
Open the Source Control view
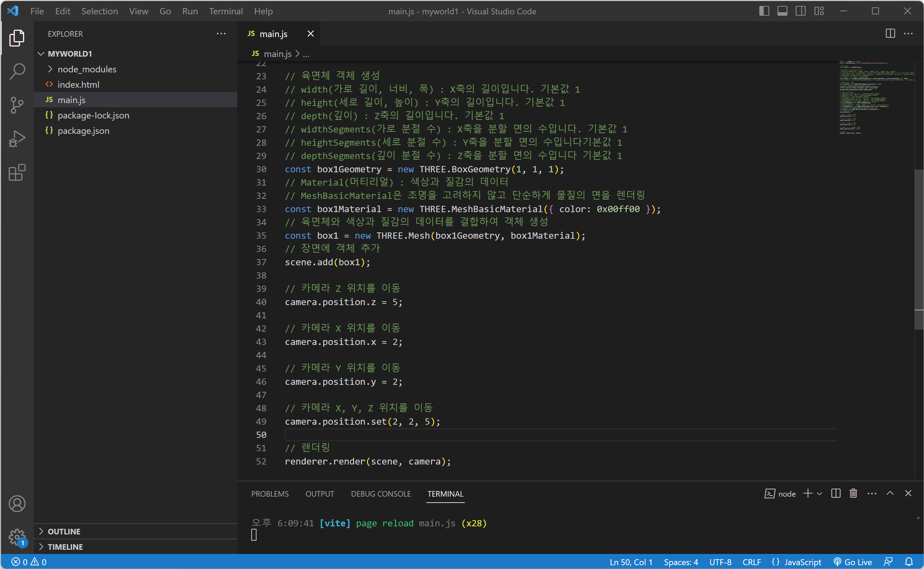click(x=17, y=105)
